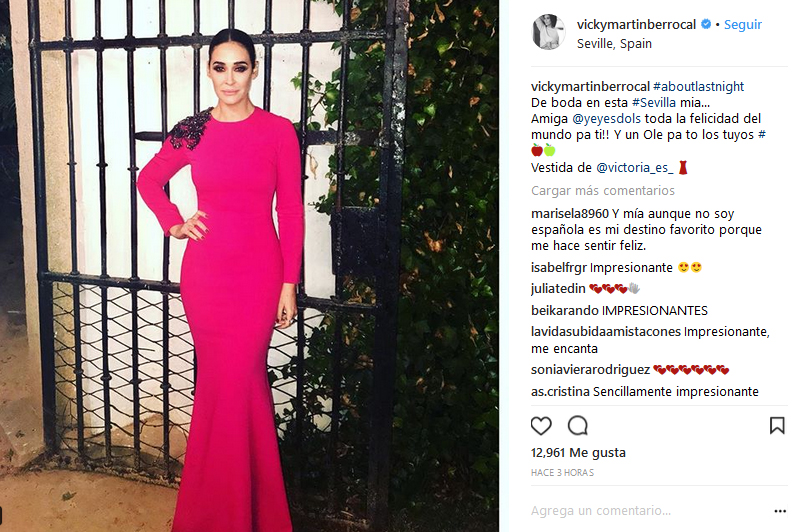View the 12,961 Me gusta likes list
The height and width of the screenshot is (532, 792).
click(578, 453)
